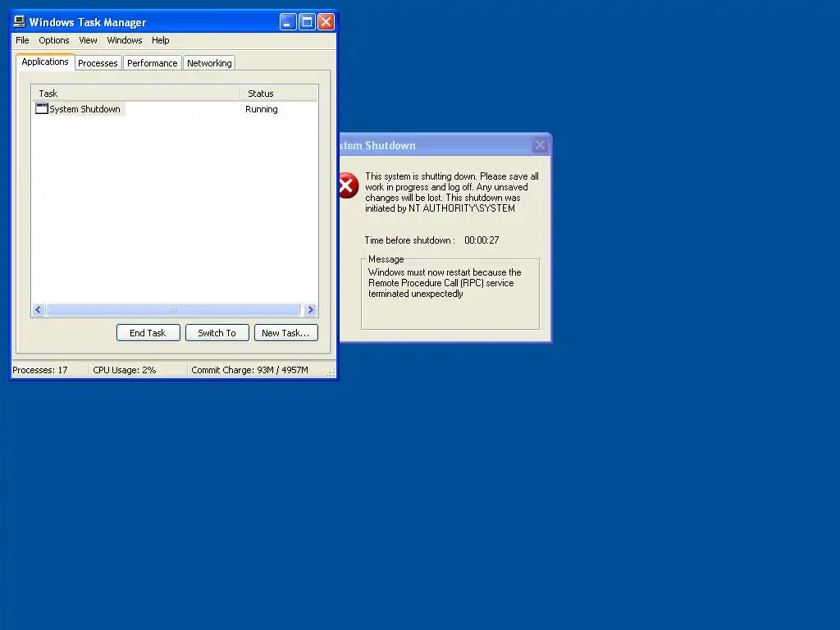Open the View menu

pos(88,40)
